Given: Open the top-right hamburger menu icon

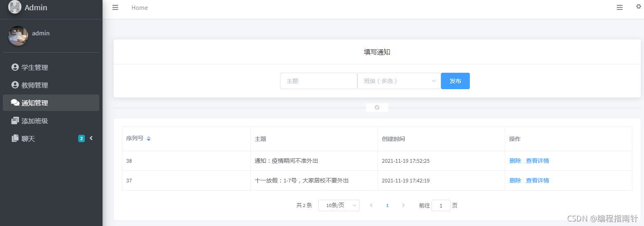Looking at the screenshot, I should pos(620,7).
